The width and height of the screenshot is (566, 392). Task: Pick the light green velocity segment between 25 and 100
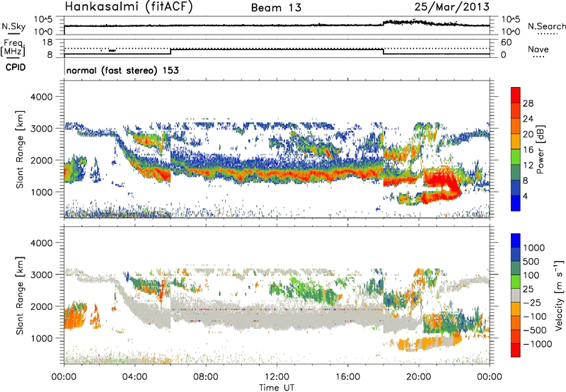click(x=516, y=282)
